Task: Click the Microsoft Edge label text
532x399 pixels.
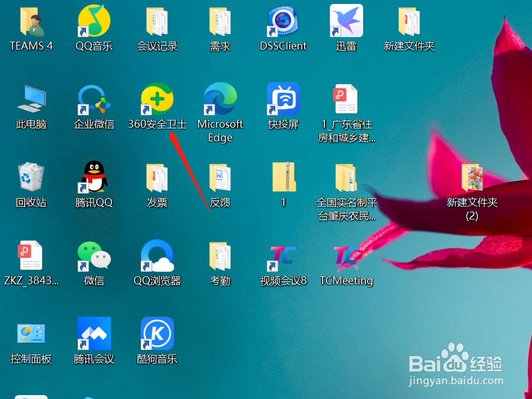Action: [x=220, y=131]
